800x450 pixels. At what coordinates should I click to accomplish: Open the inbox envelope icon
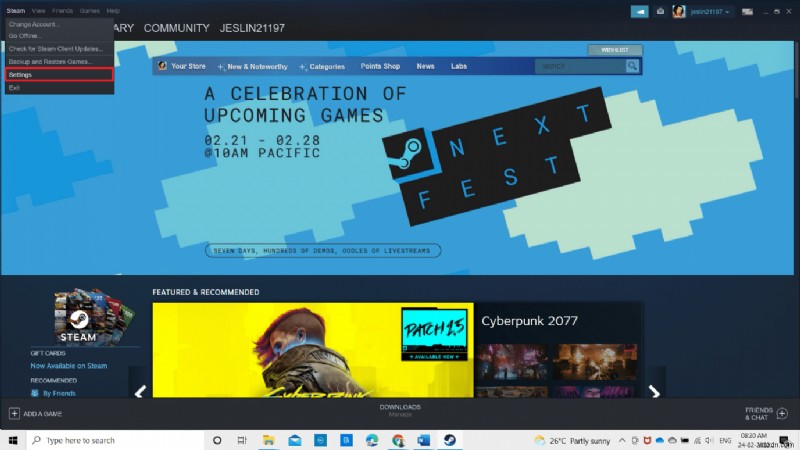click(660, 11)
